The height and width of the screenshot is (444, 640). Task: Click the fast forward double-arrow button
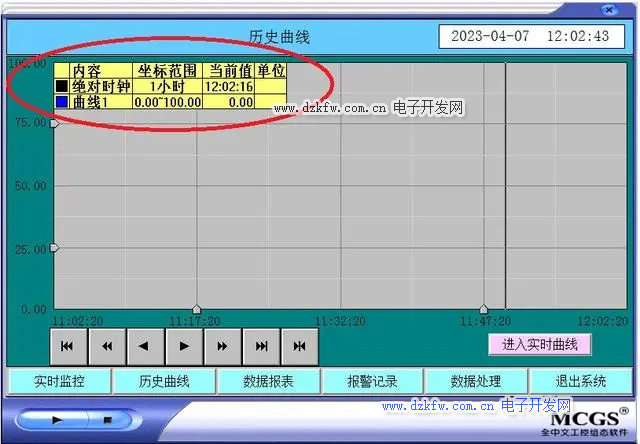(x=222, y=346)
